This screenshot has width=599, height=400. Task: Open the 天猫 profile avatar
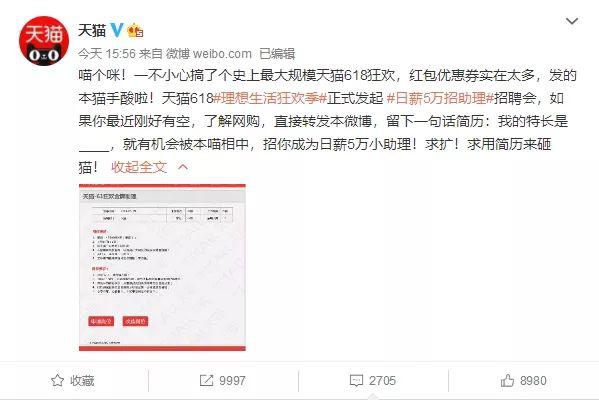(x=44, y=40)
